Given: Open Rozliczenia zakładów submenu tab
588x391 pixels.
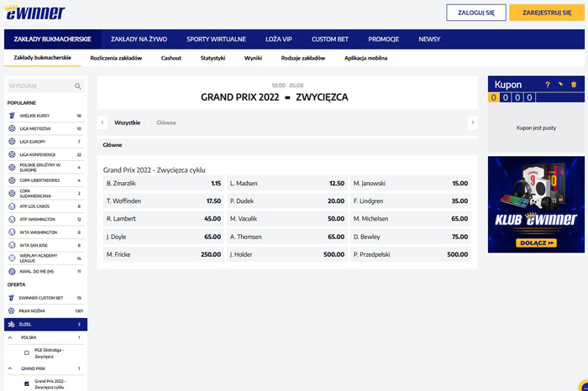Looking at the screenshot, I should (116, 58).
